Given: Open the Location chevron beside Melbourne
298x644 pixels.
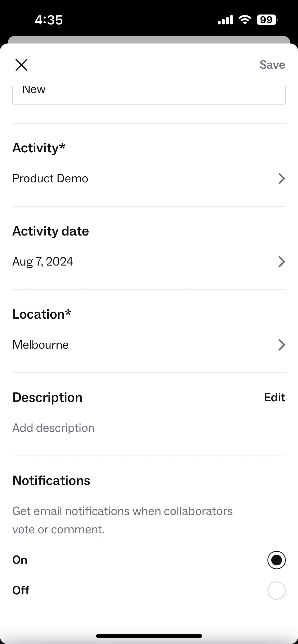Looking at the screenshot, I should (x=281, y=345).
